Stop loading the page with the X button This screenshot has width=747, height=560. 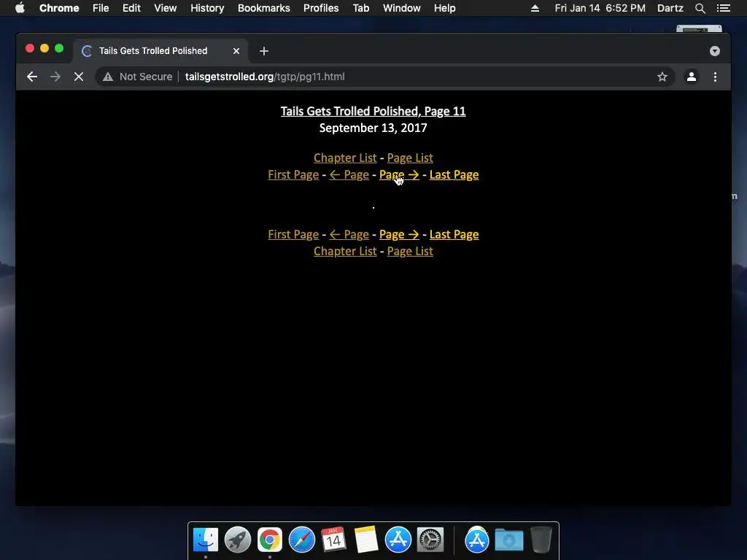point(79,77)
